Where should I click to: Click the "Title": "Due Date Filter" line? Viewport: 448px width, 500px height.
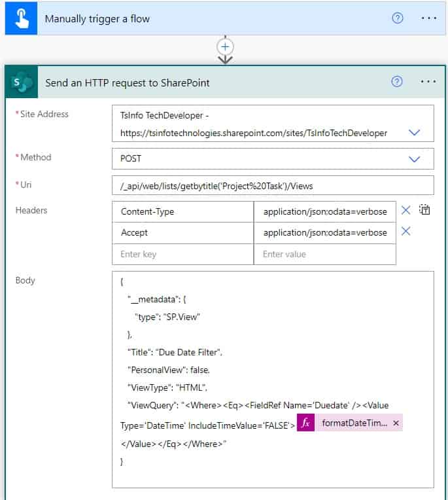point(175,352)
